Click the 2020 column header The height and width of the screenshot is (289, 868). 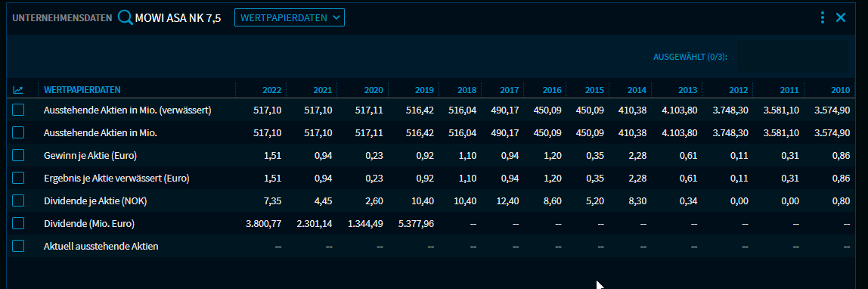point(374,90)
